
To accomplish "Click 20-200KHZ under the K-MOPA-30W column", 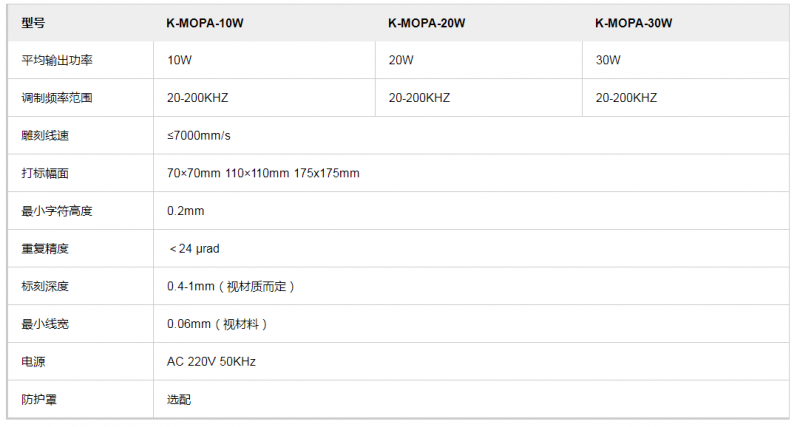I will (626, 98).
